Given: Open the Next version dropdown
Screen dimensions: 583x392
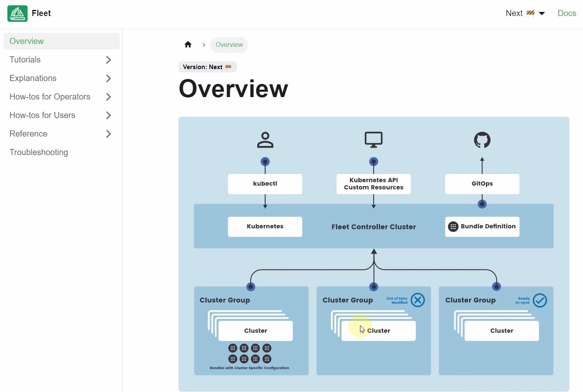Looking at the screenshot, I should pyautogui.click(x=525, y=13).
